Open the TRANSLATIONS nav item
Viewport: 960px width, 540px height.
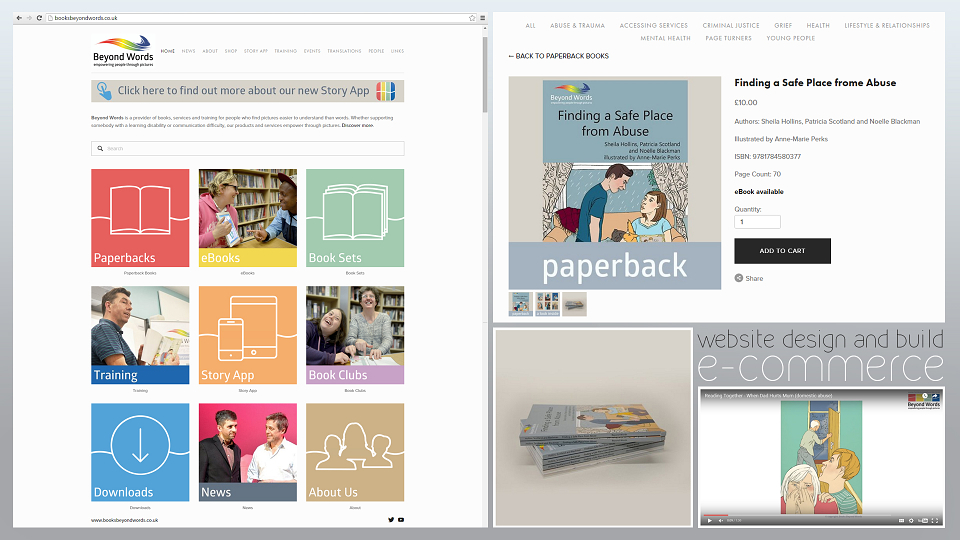[x=344, y=51]
